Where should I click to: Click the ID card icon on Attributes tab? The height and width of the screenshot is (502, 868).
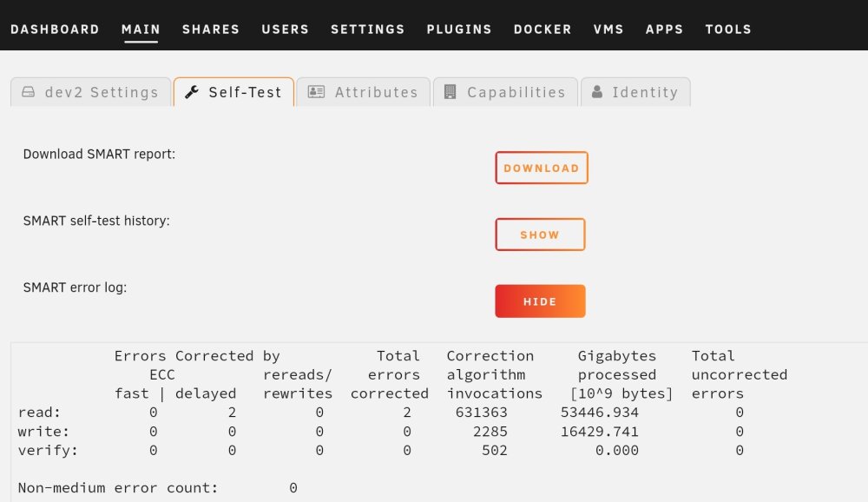click(316, 92)
